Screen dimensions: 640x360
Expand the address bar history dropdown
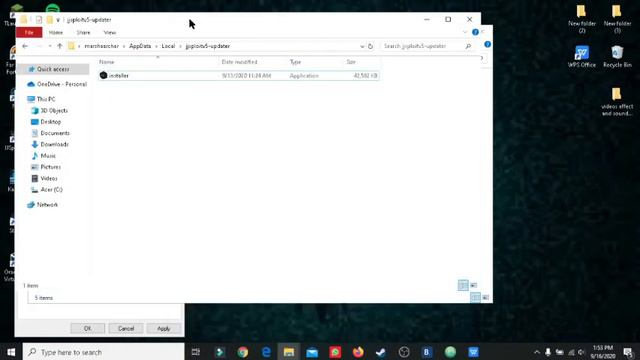362,46
